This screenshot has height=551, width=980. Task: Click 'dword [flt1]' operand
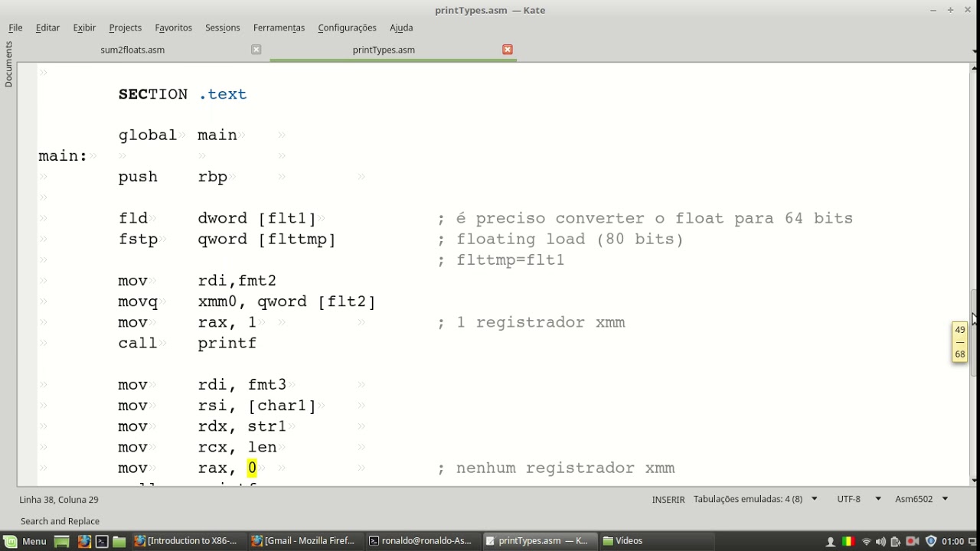click(257, 219)
